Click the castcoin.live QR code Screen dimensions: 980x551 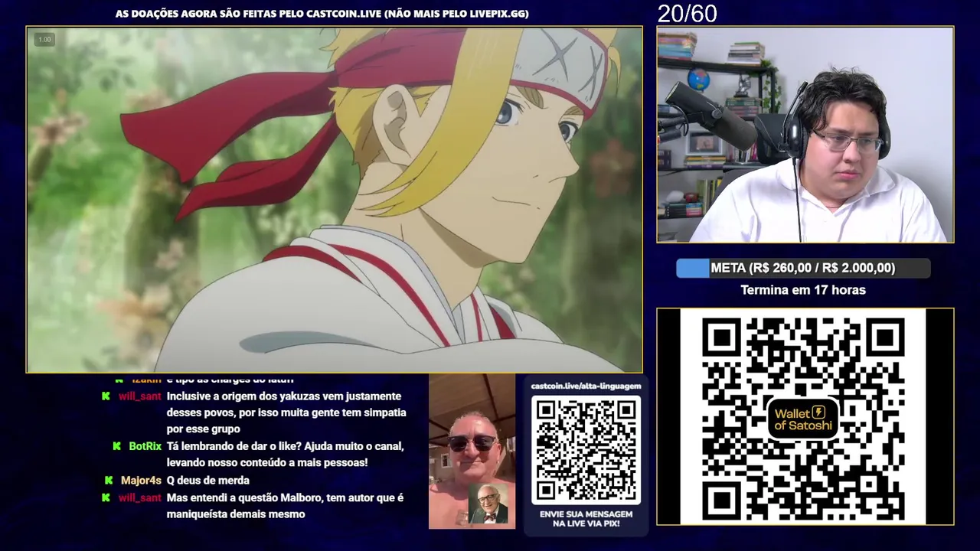[586, 450]
